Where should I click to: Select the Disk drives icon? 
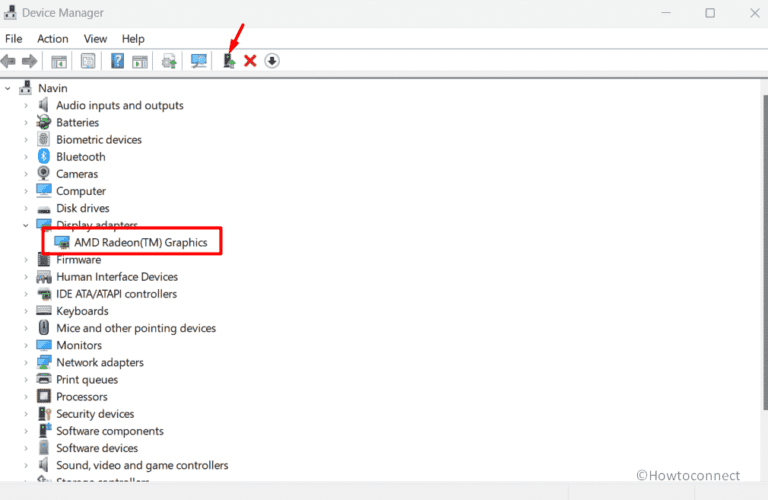point(44,209)
